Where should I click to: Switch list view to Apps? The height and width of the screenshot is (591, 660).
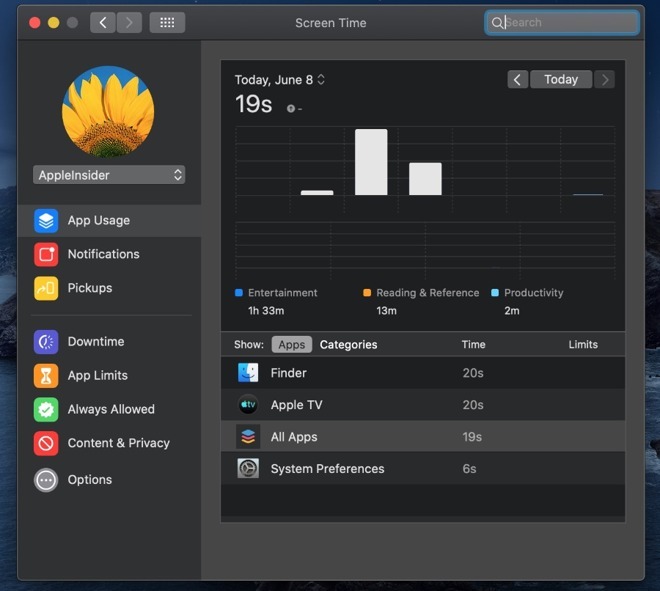click(292, 345)
